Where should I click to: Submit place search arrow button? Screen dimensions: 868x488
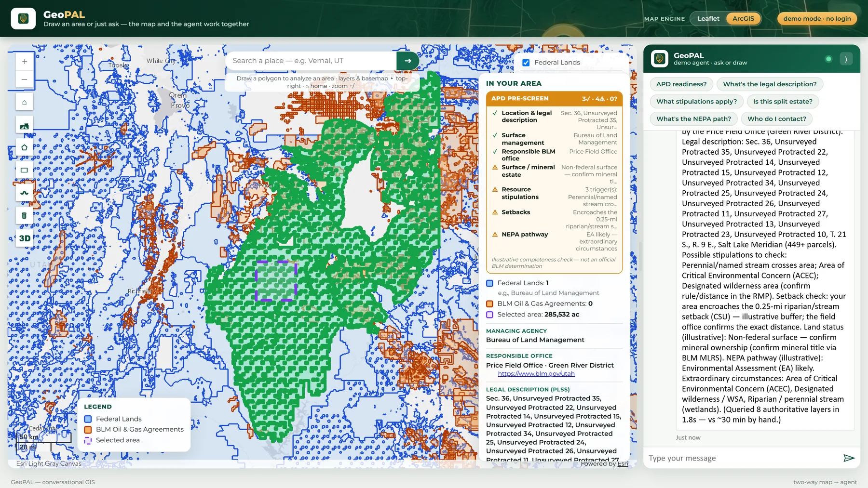(408, 61)
